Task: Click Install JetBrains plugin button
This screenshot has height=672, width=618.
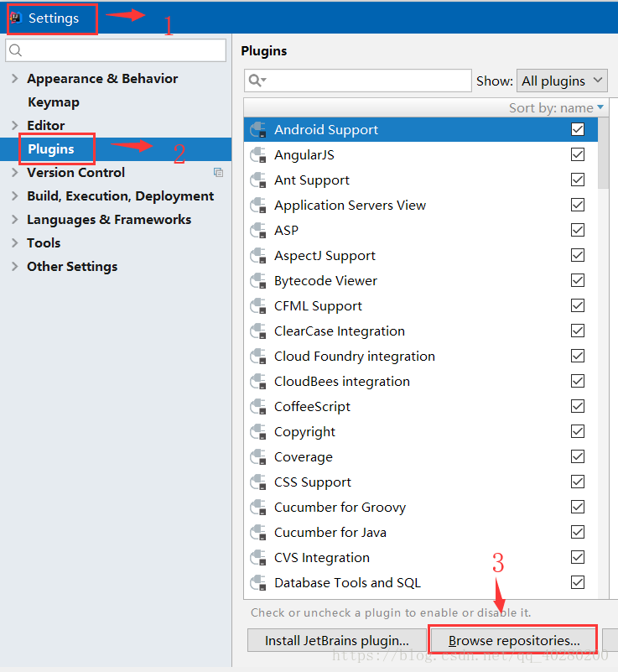Action: (x=336, y=641)
